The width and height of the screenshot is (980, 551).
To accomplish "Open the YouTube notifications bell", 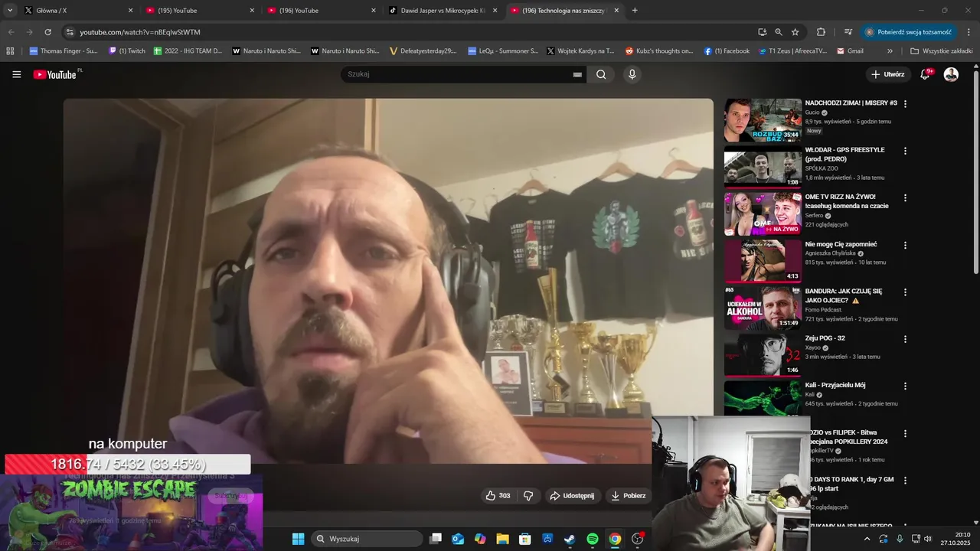I will tap(925, 74).
